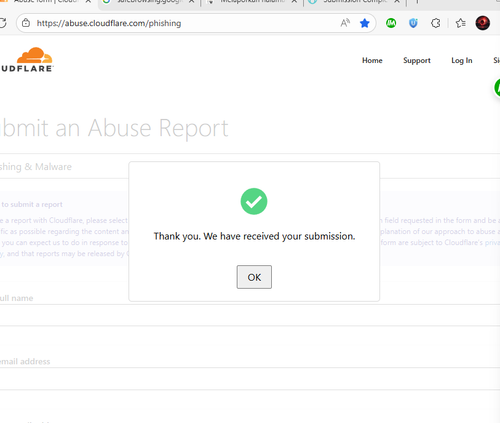Click the Log In link
This screenshot has width=500, height=423.
462,61
